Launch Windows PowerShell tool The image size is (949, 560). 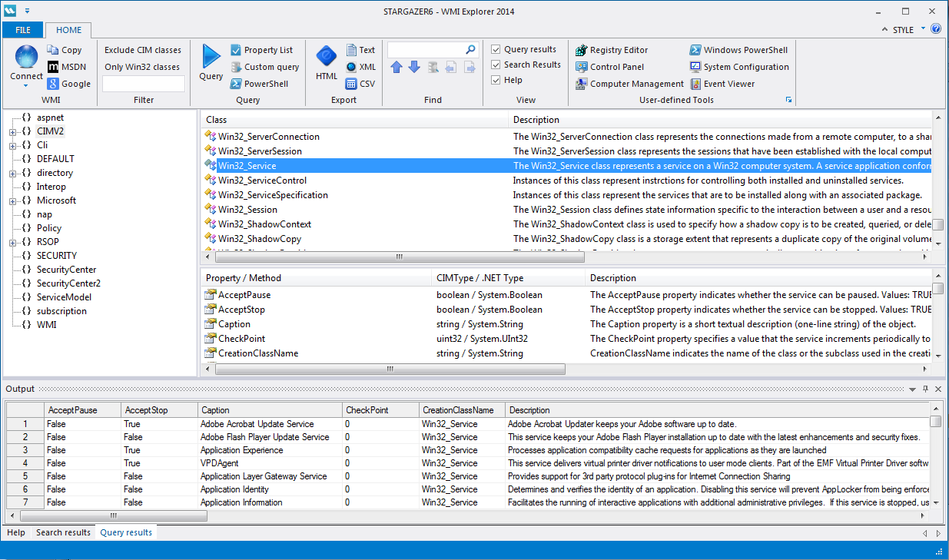click(738, 50)
